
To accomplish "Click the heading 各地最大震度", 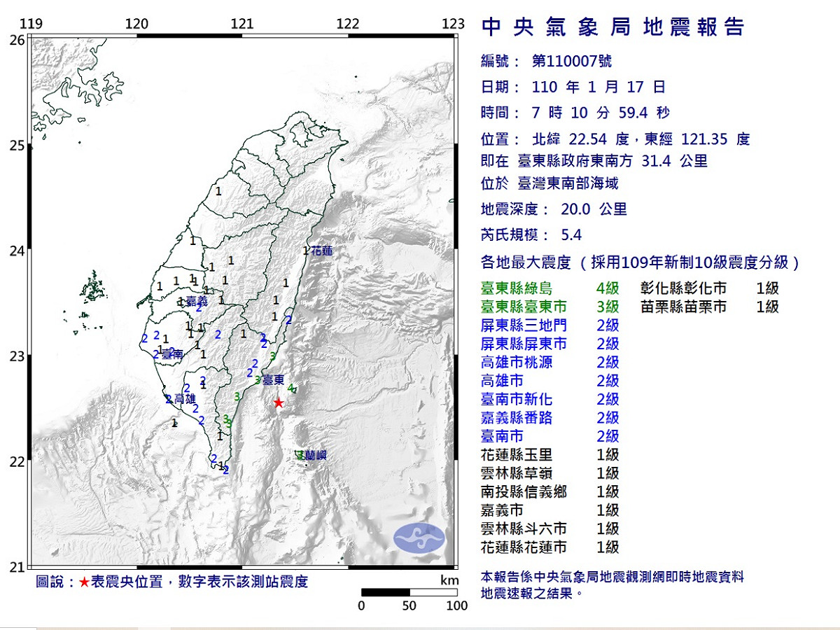I will click(x=526, y=262).
